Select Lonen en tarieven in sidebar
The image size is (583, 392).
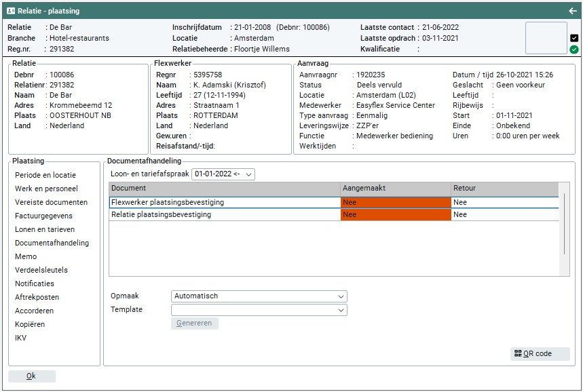point(45,229)
